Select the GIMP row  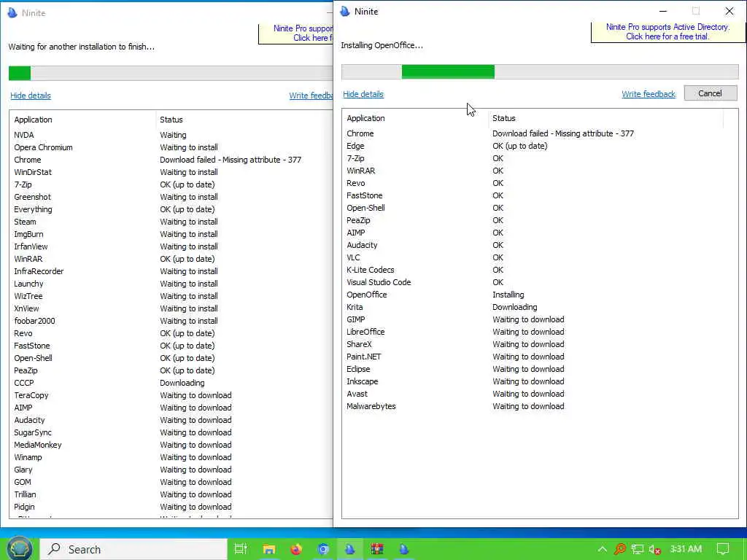pyautogui.click(x=540, y=319)
